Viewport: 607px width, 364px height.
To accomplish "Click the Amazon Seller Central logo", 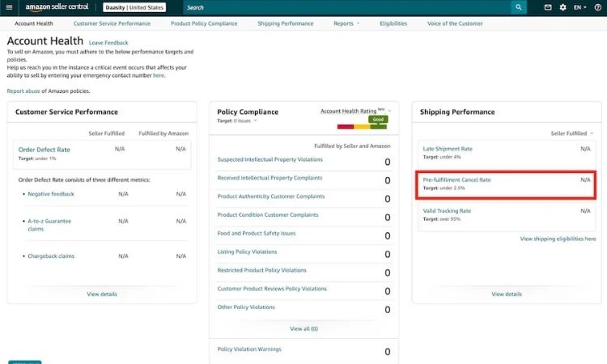I will (57, 7).
